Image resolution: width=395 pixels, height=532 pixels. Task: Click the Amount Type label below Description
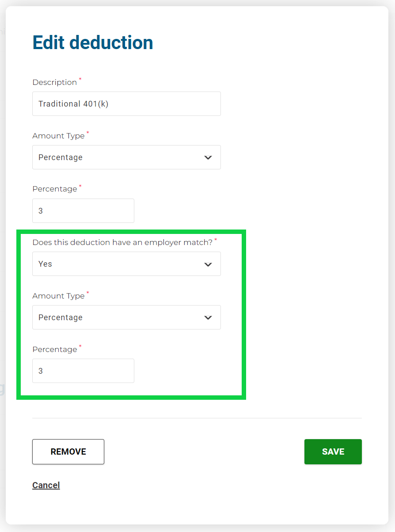coord(58,136)
